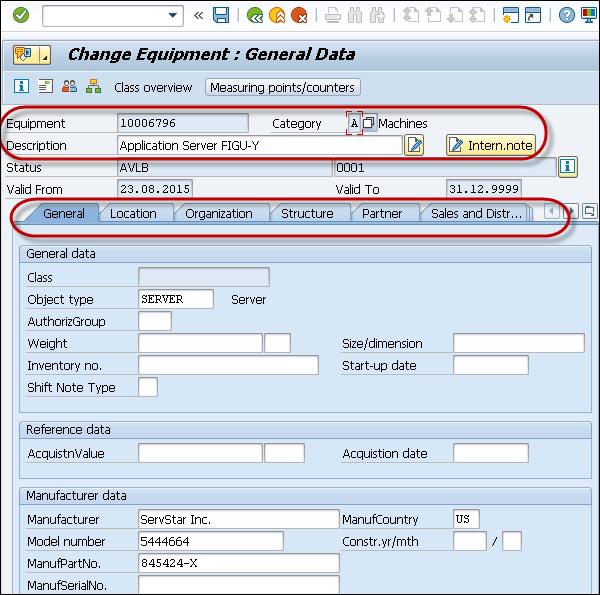Open Help via question mark icon
The height and width of the screenshot is (595, 600).
tap(566, 16)
